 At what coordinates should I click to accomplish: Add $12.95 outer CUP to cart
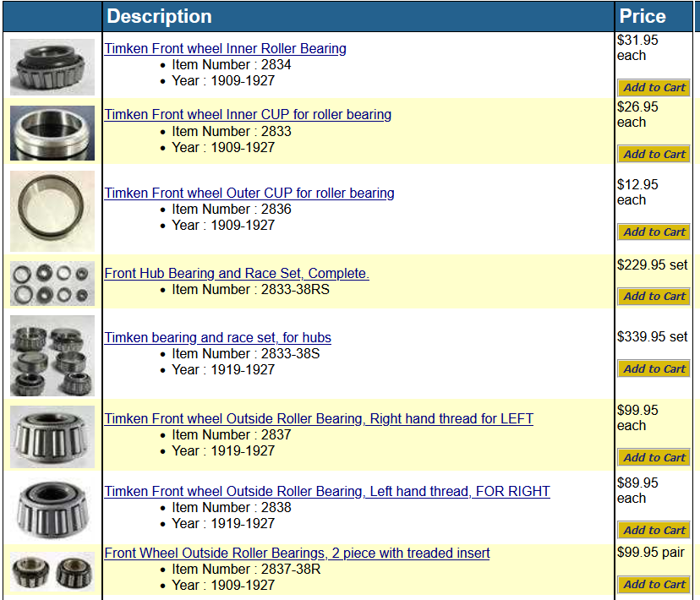point(654,232)
